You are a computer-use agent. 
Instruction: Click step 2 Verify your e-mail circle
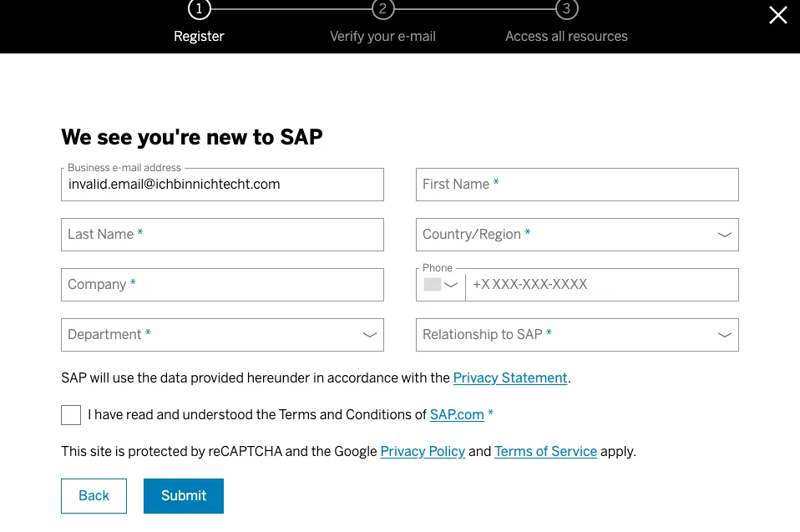(x=382, y=9)
